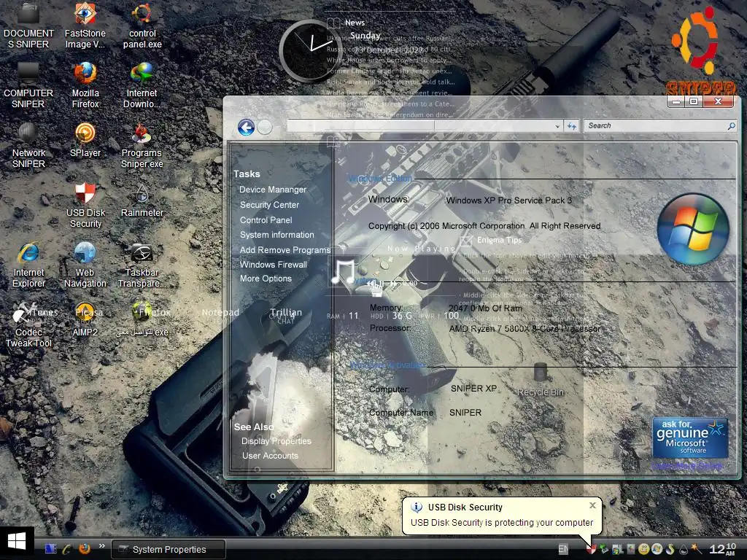Click the refresh arrows beside the address bar
This screenshot has width=747, height=560.
pyautogui.click(x=572, y=126)
